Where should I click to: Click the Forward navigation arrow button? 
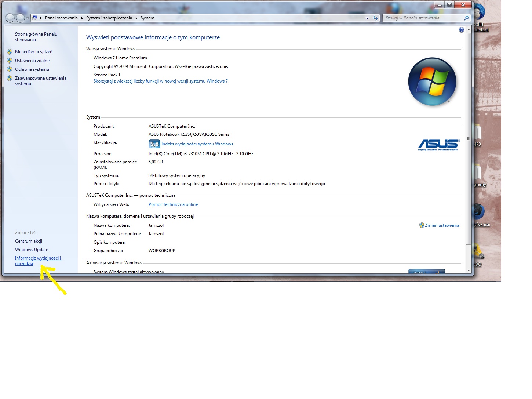pos(21,18)
